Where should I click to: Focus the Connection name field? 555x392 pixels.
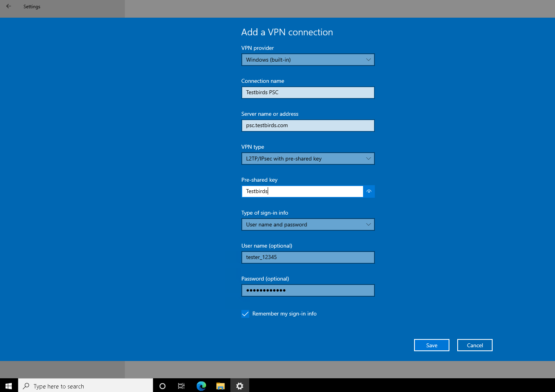coord(308,93)
